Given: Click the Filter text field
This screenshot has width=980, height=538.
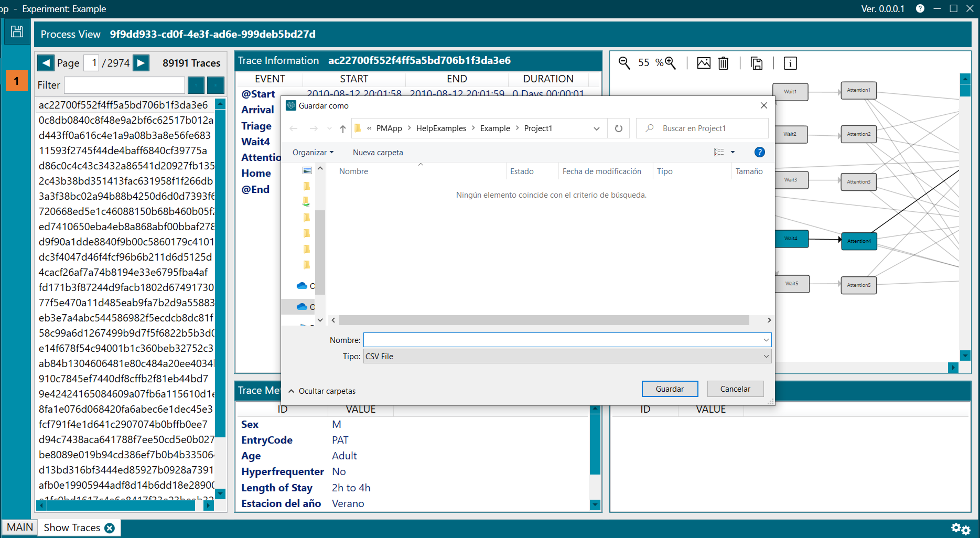Looking at the screenshot, I should (124, 85).
